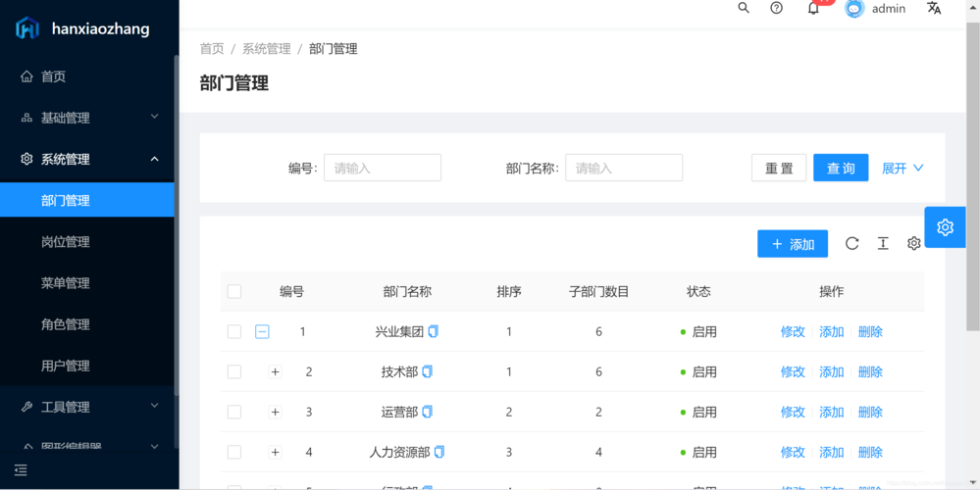Copy the 兴业集团 department name icon
Image resolution: width=980 pixels, height=490 pixels.
click(x=434, y=331)
